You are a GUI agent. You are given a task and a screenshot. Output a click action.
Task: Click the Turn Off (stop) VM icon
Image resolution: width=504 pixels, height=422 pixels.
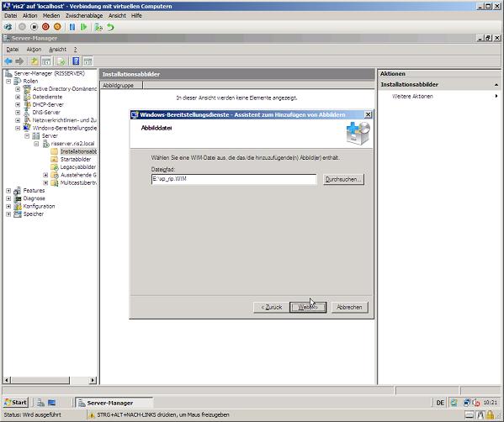coord(34,27)
